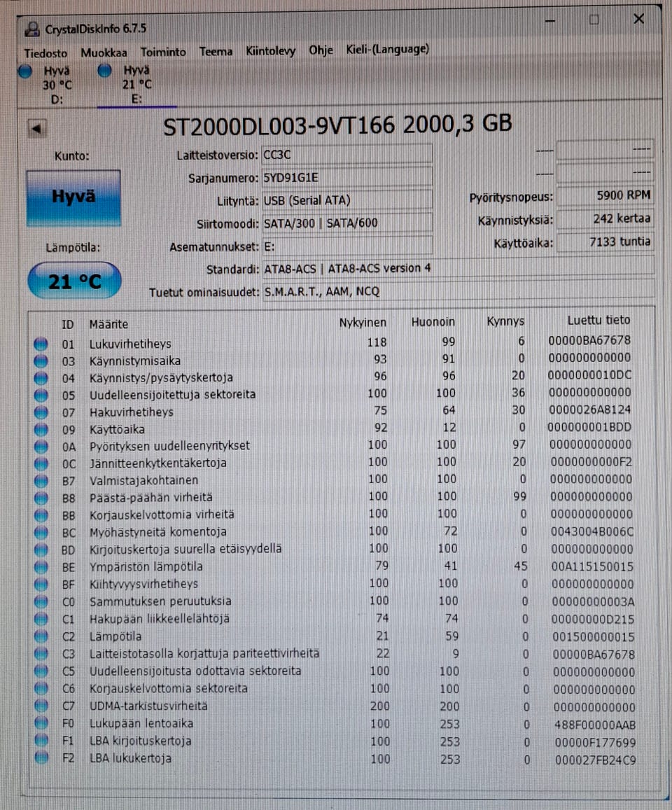Click status circle for Sammutuksen peruutuksia

[41, 601]
